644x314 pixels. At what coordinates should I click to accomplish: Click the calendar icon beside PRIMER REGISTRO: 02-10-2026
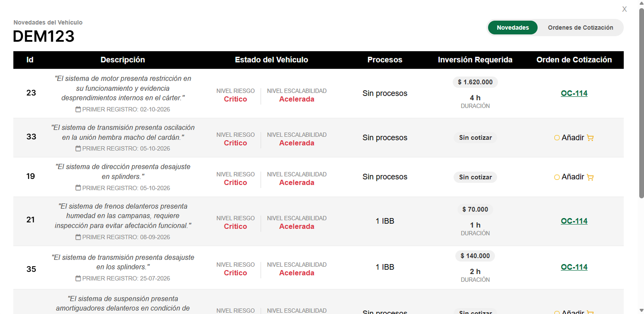[78, 109]
